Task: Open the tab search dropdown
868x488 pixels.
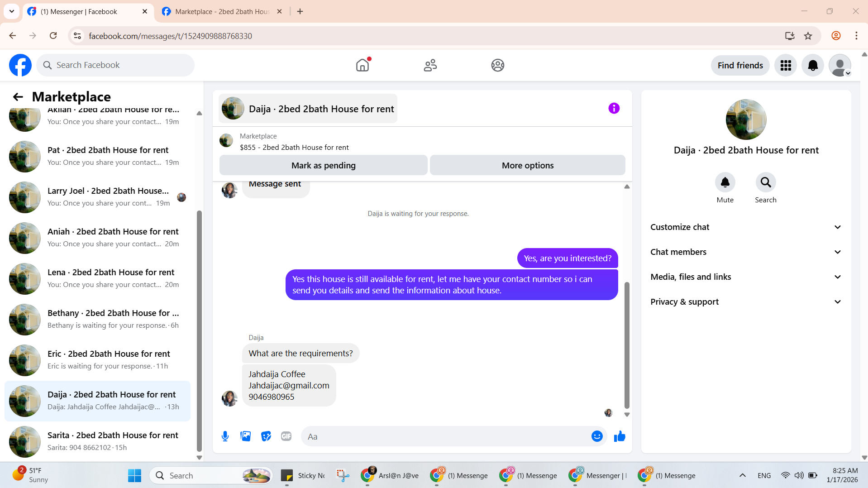Action: [x=12, y=11]
